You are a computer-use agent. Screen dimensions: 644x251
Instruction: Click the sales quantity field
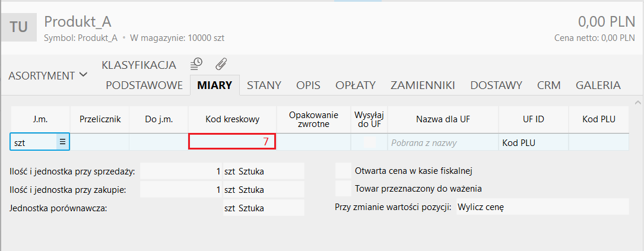click(x=181, y=171)
